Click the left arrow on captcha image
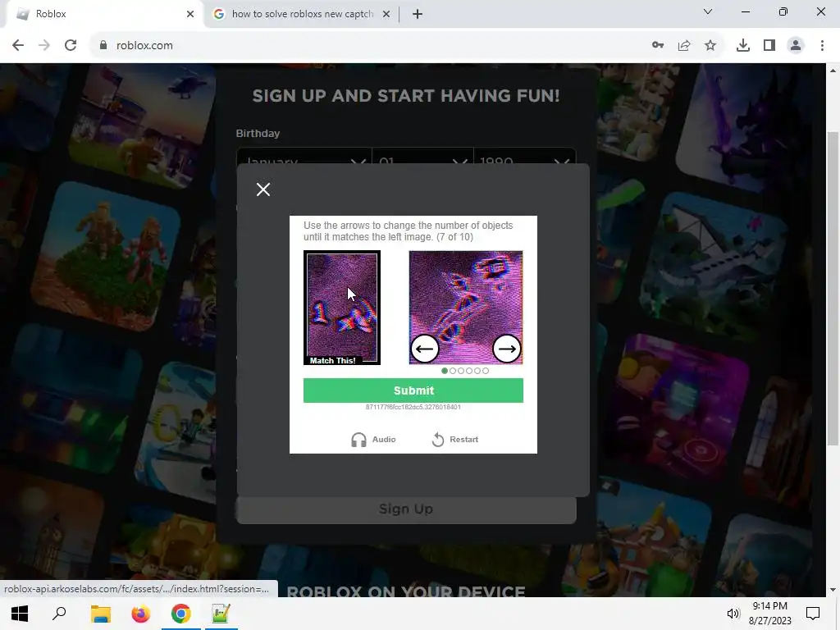Screen dimensions: 840x630 425,349
